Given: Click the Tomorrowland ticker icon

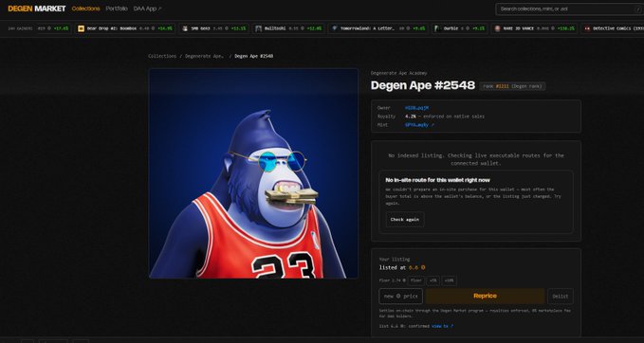Looking at the screenshot, I should click(x=334, y=28).
